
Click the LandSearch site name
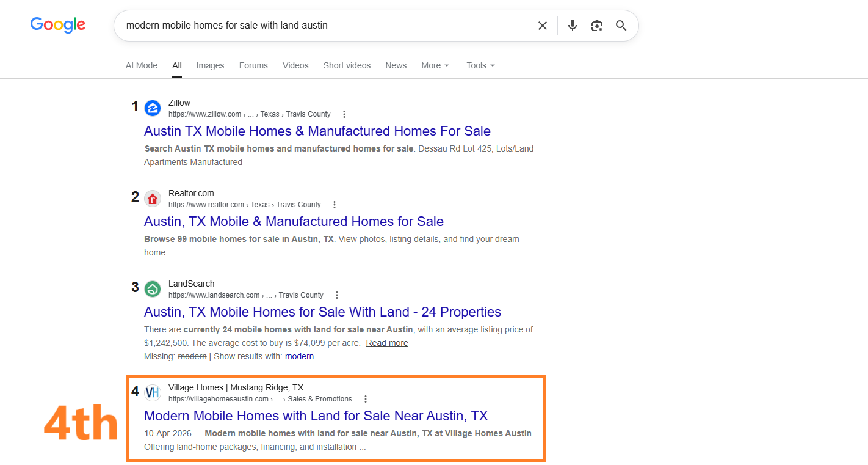coord(192,284)
